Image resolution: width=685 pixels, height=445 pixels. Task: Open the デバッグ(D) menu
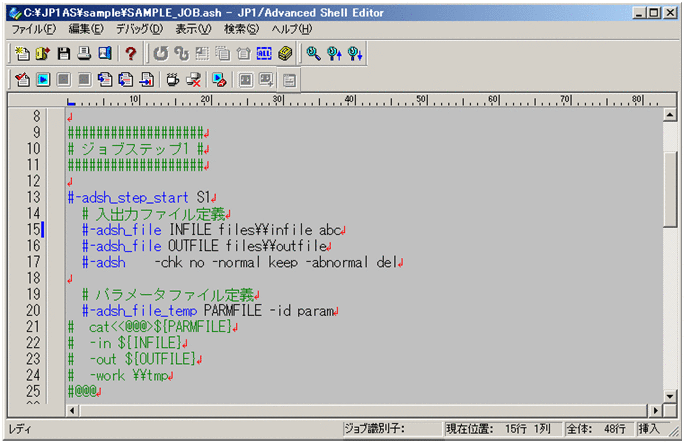pos(139,29)
